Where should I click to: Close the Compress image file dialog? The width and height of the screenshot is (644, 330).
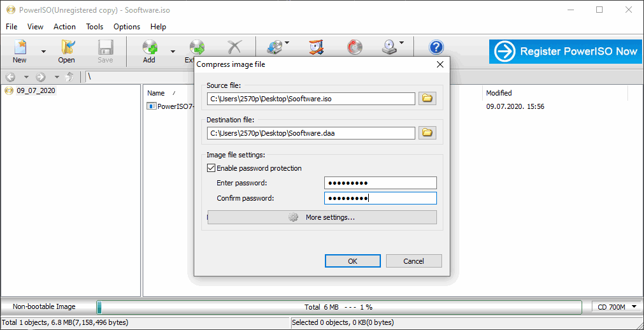click(440, 64)
